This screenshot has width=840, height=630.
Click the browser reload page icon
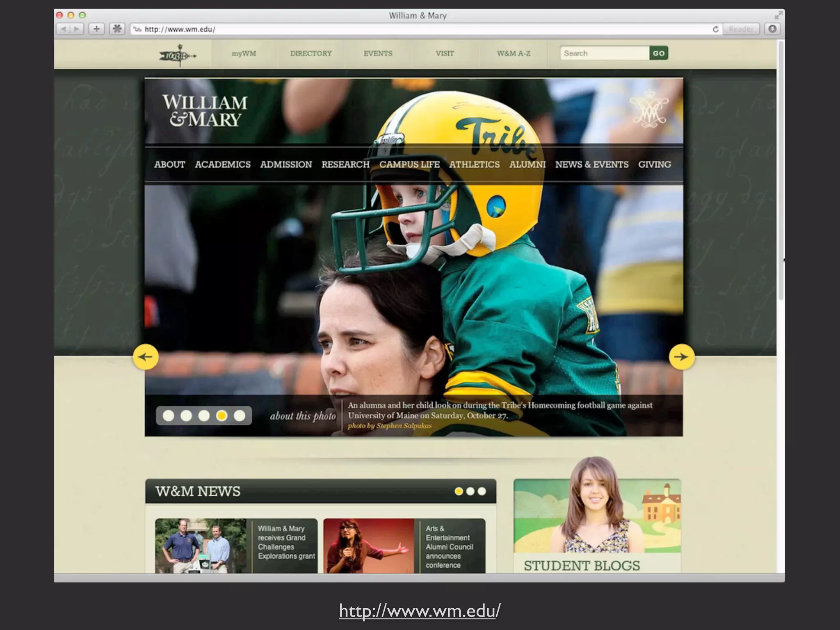(x=716, y=29)
